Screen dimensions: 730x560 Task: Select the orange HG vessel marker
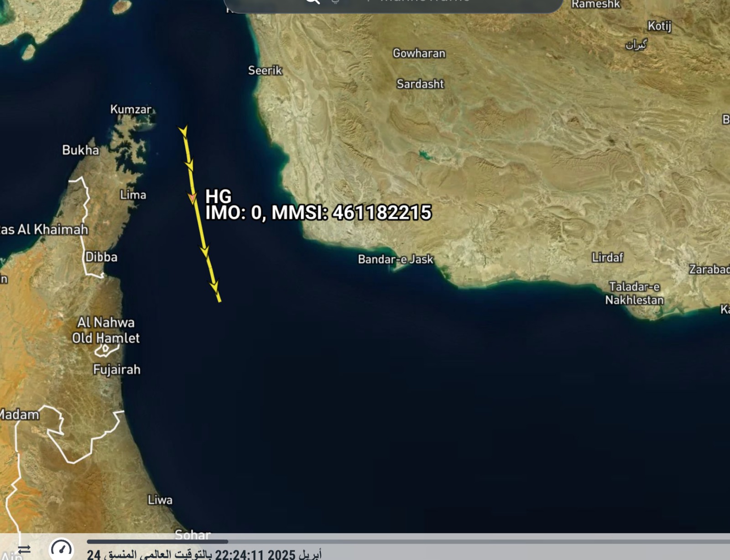(x=193, y=198)
